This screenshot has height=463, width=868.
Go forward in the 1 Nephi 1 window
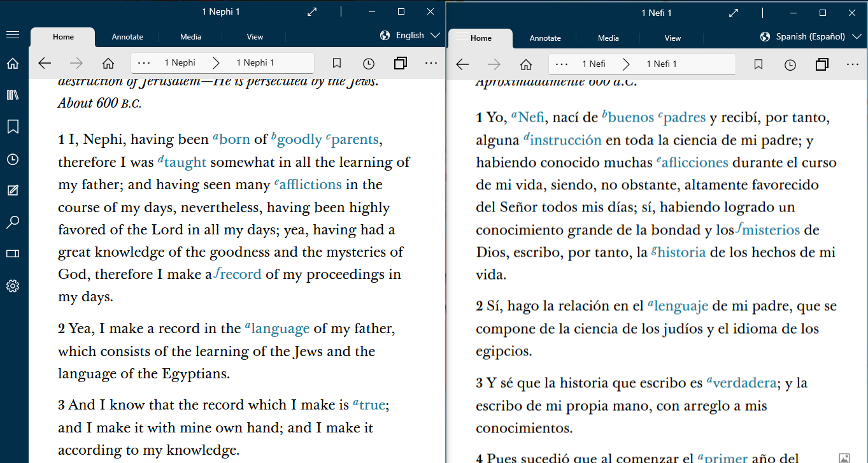(76, 63)
